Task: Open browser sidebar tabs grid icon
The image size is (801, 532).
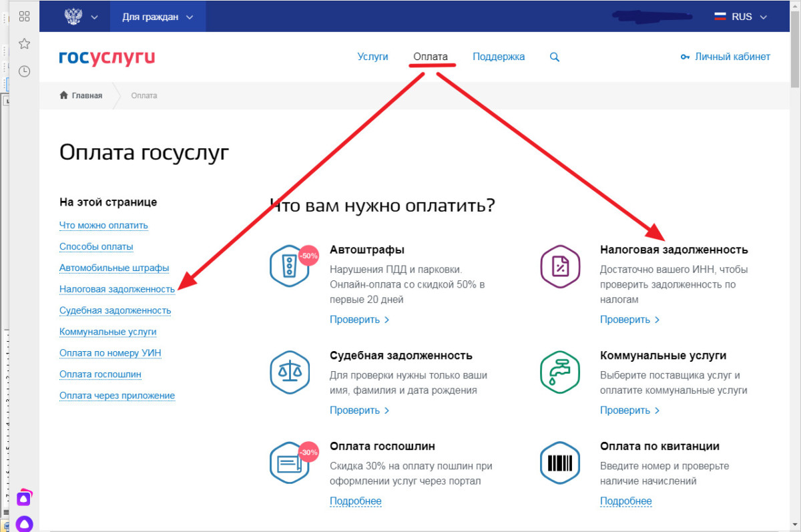Action: pos(24,16)
